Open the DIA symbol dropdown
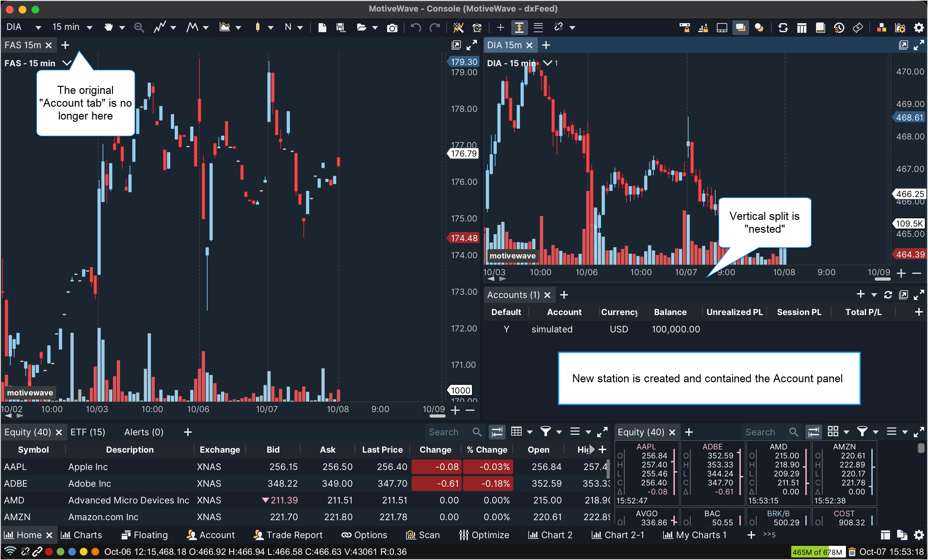 (x=38, y=27)
